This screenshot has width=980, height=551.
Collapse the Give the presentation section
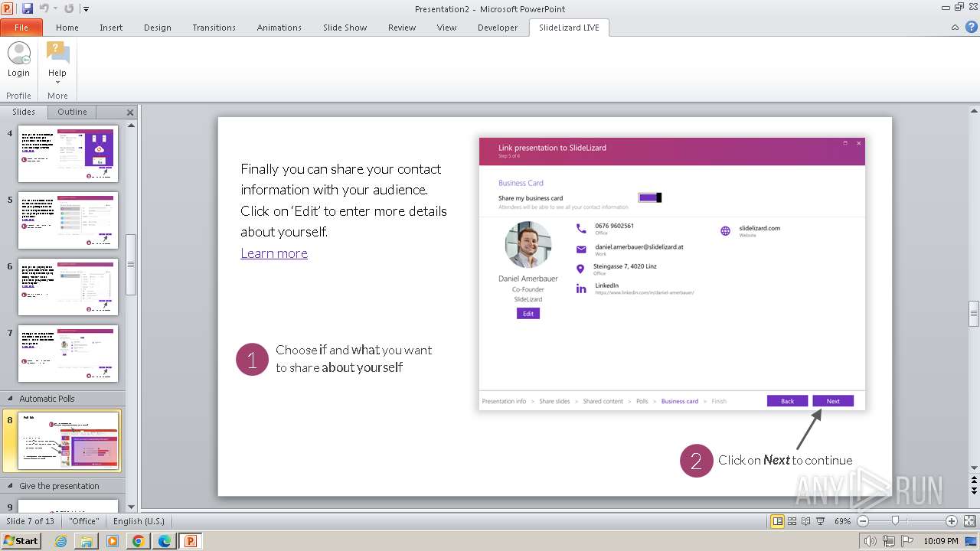[10, 486]
